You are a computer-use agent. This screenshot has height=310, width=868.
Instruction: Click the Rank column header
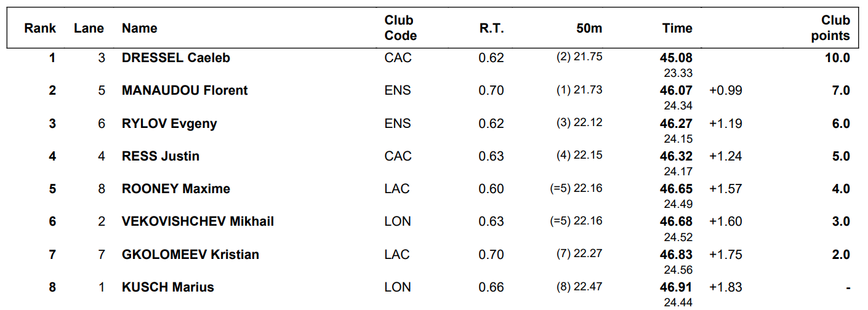[x=40, y=28]
